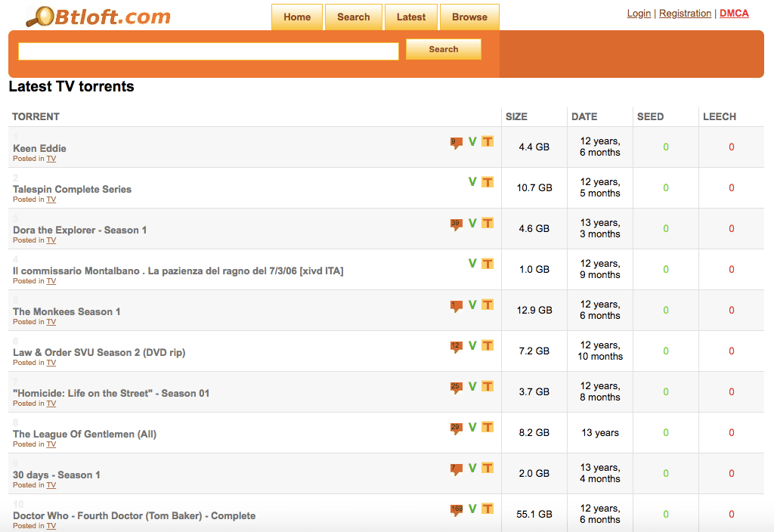Click the Login link
The width and height of the screenshot is (774, 532).
639,14
